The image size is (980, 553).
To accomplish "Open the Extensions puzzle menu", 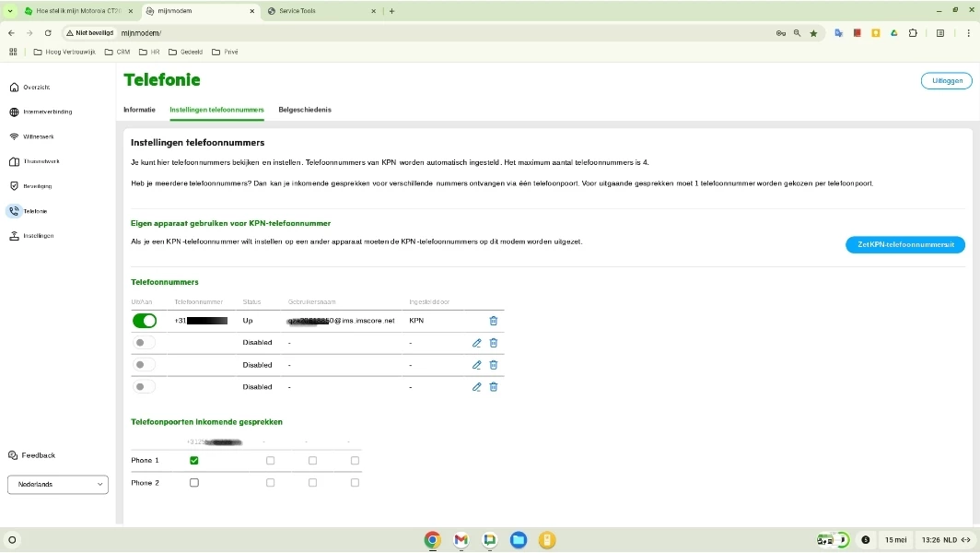I will 913,33.
